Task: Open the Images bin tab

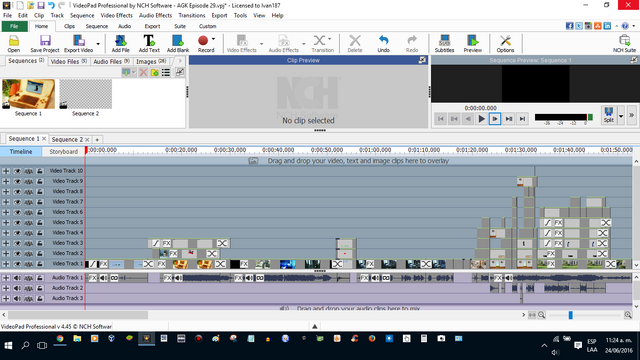Action: point(151,61)
